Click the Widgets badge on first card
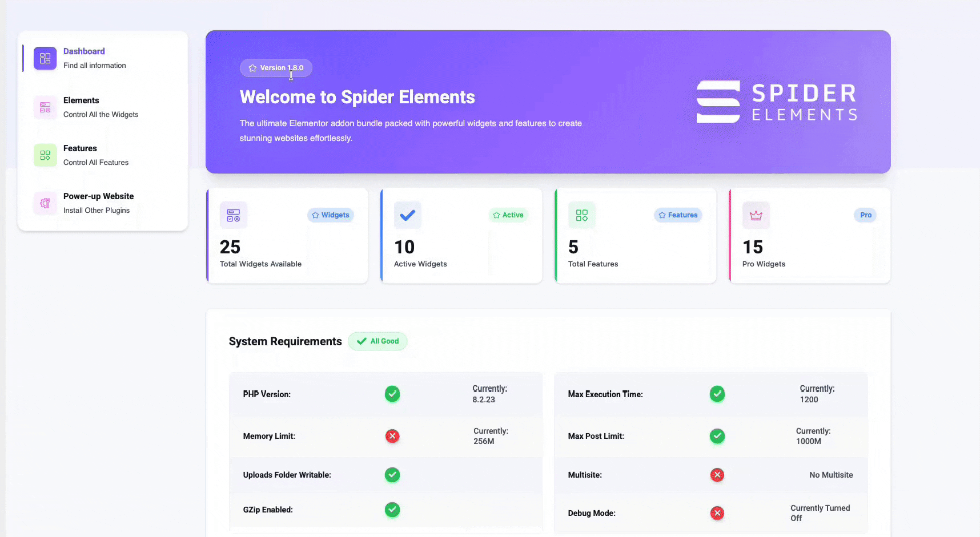980x537 pixels. (x=331, y=215)
